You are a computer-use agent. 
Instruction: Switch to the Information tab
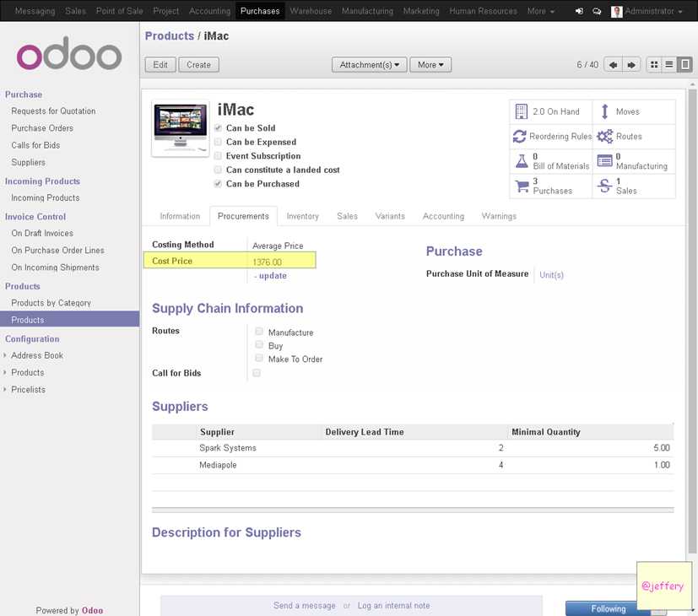[180, 216]
